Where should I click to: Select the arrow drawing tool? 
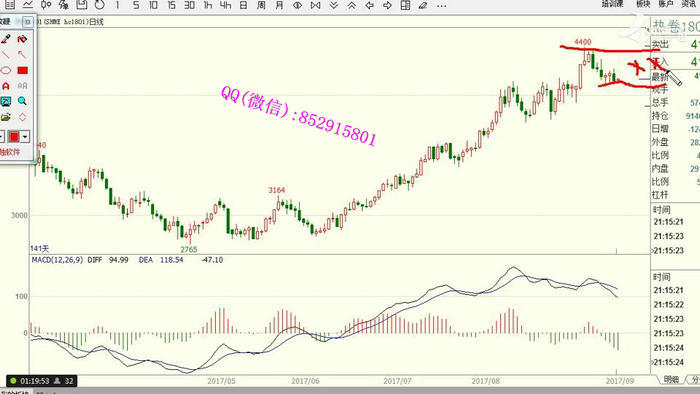tap(22, 54)
